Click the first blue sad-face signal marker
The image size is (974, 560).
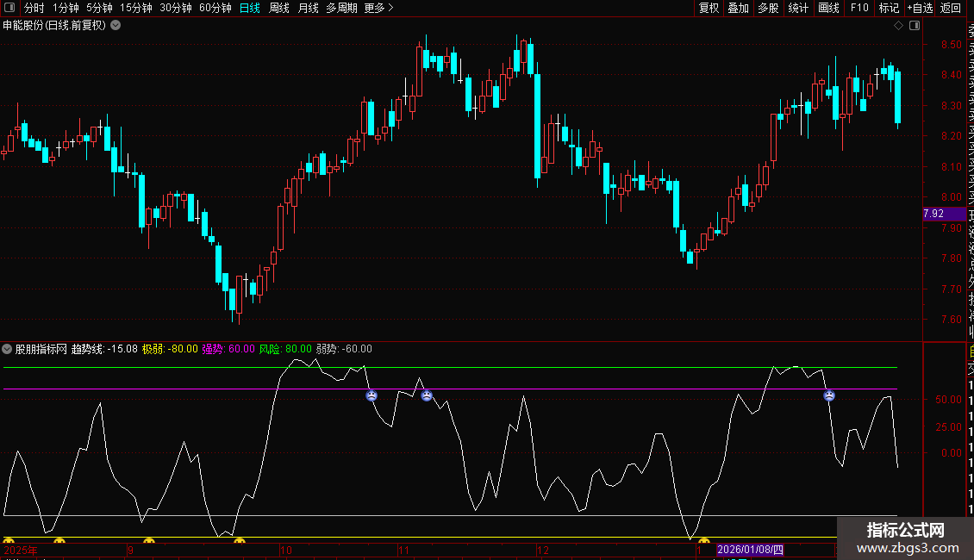coord(371,395)
